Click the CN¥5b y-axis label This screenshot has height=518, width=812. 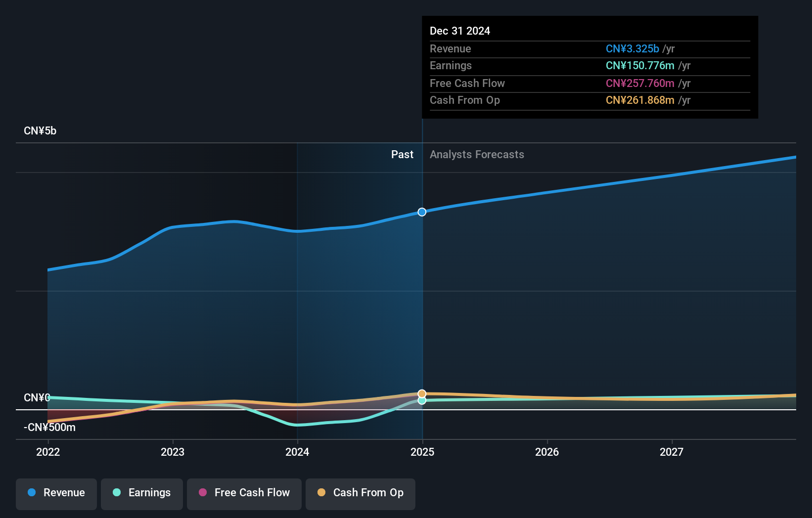click(x=40, y=130)
